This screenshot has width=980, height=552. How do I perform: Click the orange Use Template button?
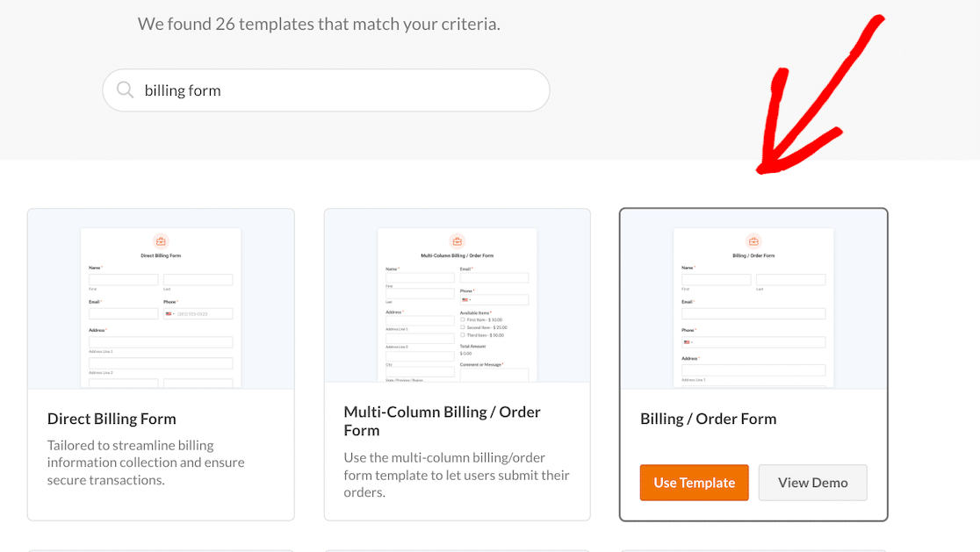[x=694, y=482]
